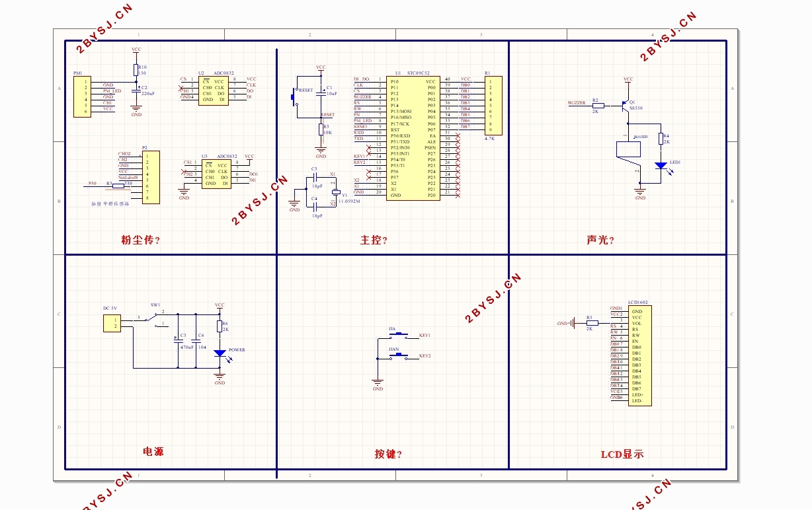The width and height of the screenshot is (812, 510).
Task: Select capacitor C6 104
Action: pyautogui.click(x=196, y=340)
